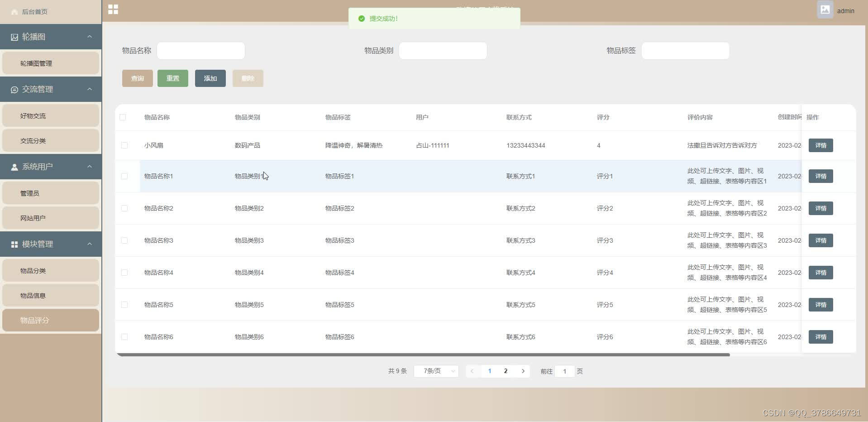
Task: Open the 7条/页 page size dropdown
Action: (x=436, y=371)
